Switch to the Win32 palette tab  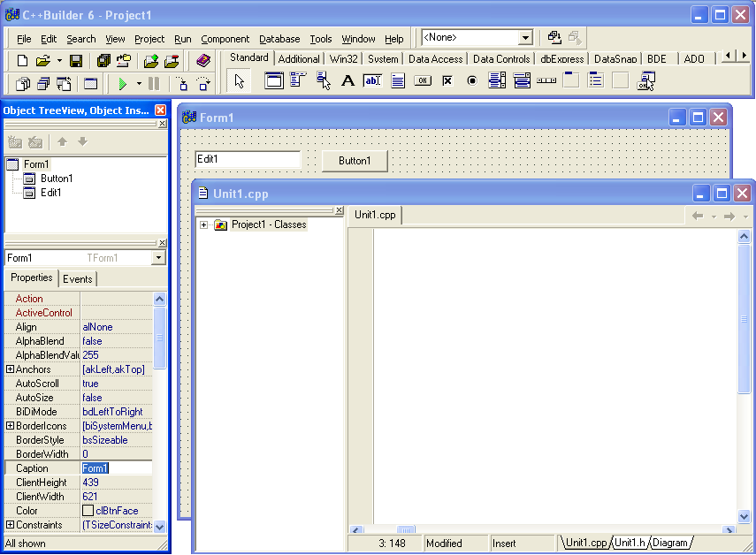[343, 59]
